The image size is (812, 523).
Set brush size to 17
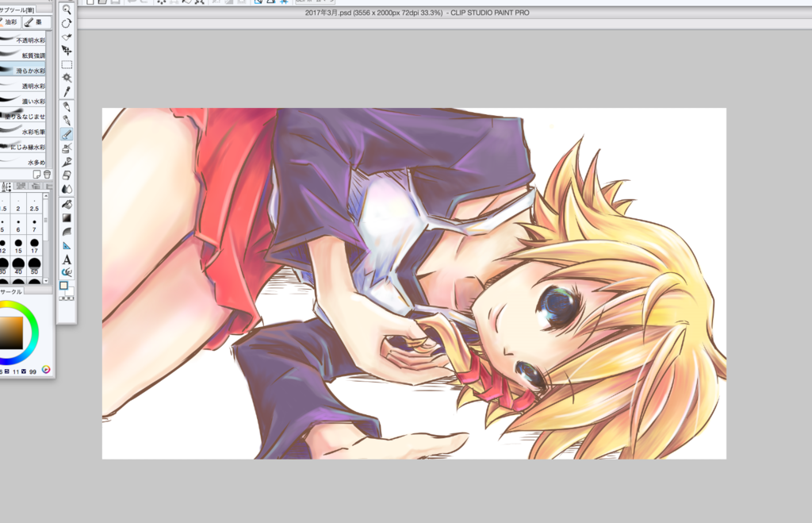pos(34,246)
